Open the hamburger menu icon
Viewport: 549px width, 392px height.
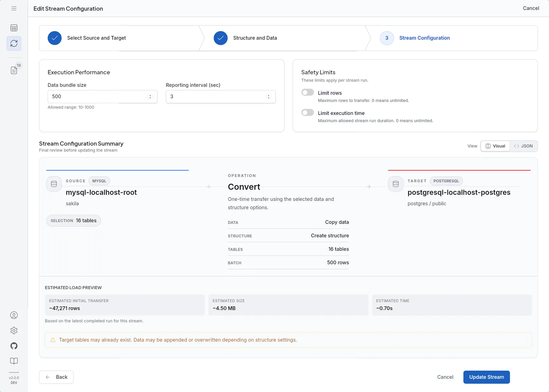(14, 8)
